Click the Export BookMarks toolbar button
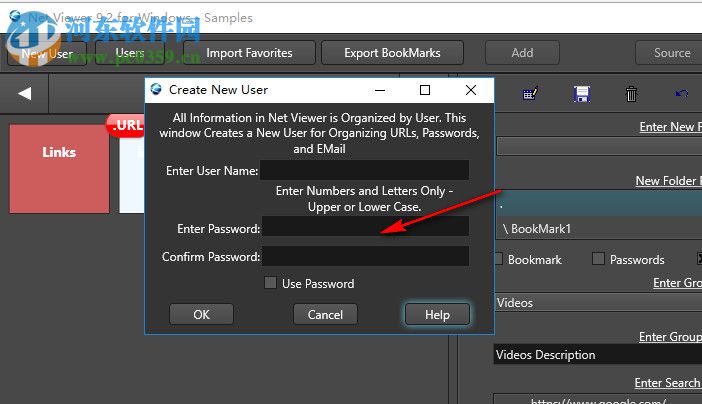The height and width of the screenshot is (404, 702). (x=392, y=53)
